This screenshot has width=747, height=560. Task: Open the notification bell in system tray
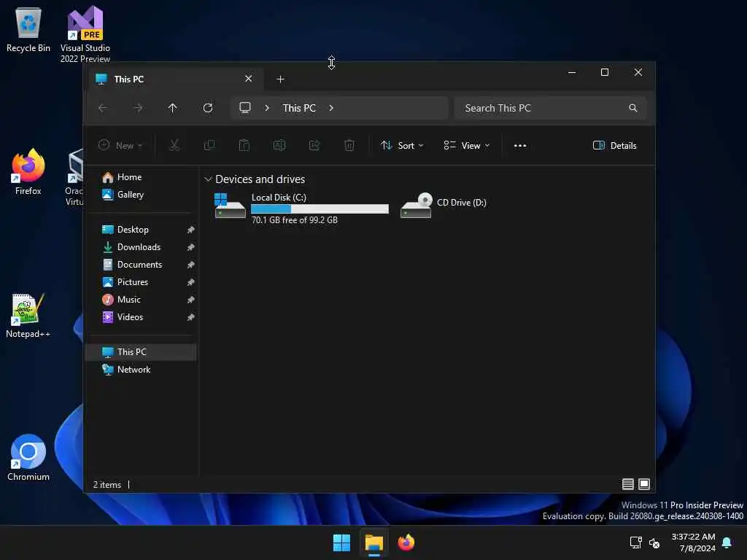click(727, 542)
